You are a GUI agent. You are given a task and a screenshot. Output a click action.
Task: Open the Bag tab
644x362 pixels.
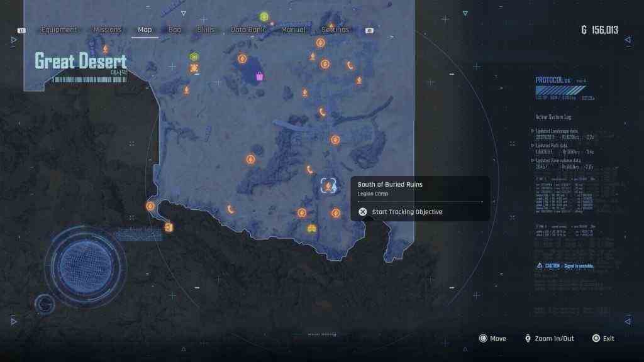point(175,30)
